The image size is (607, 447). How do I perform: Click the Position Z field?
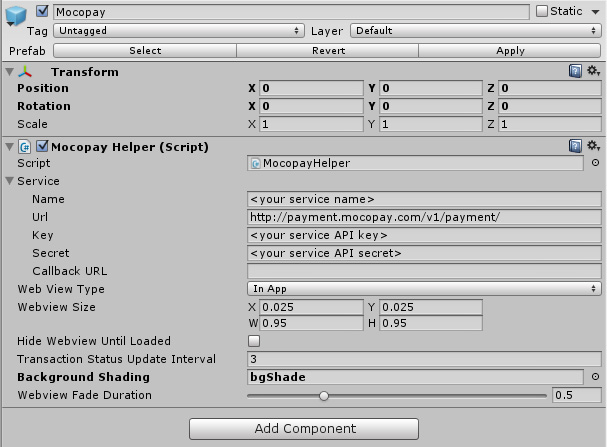coord(550,88)
